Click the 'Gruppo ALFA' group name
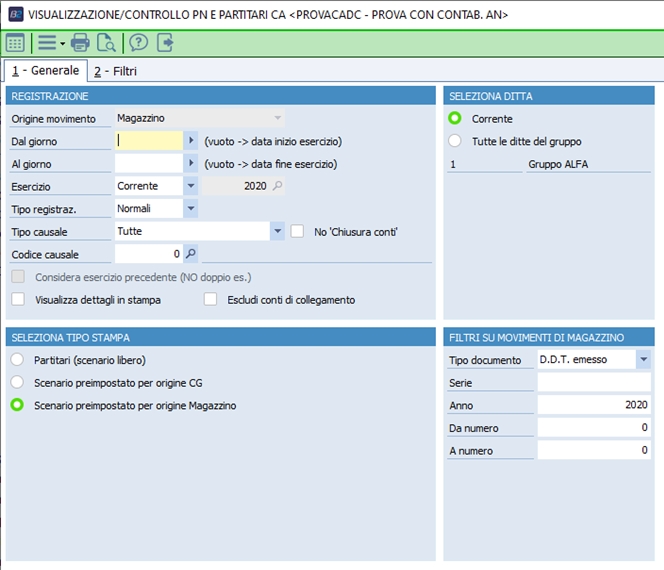664x570 pixels. pos(558,164)
